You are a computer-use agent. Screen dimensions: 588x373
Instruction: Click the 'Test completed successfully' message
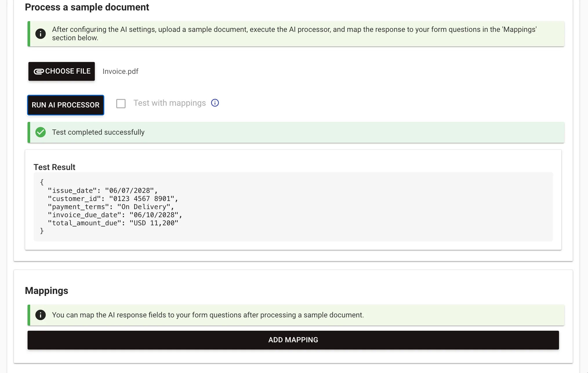[x=98, y=132]
